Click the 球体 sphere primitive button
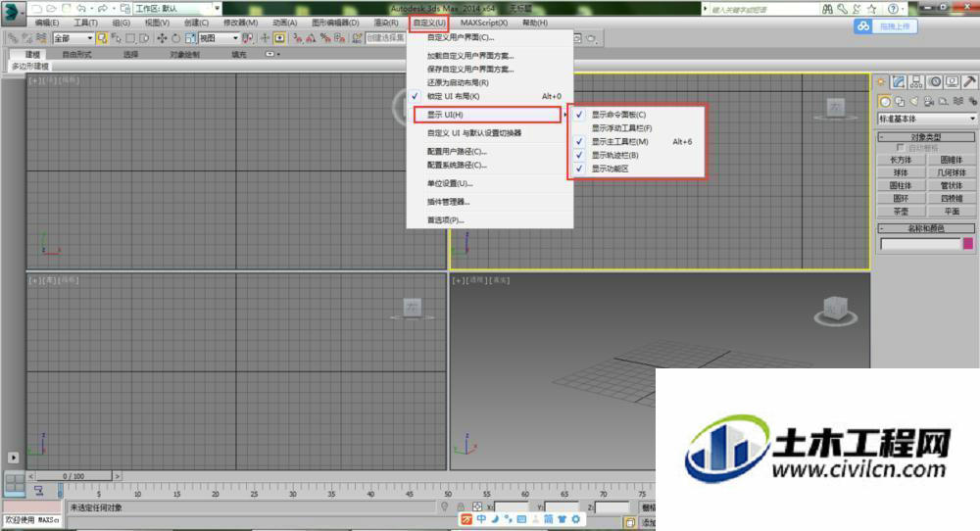This screenshot has height=531, width=980. tap(901, 172)
